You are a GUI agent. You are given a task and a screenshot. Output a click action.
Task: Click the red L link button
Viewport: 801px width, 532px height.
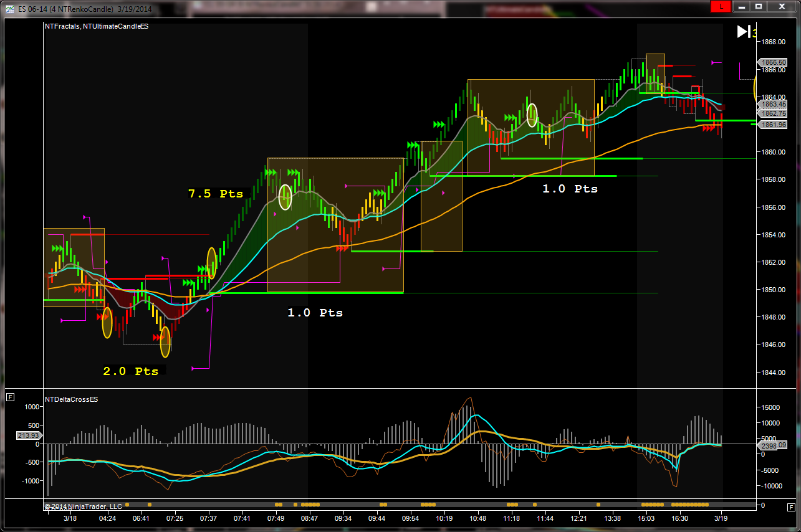click(x=721, y=6)
